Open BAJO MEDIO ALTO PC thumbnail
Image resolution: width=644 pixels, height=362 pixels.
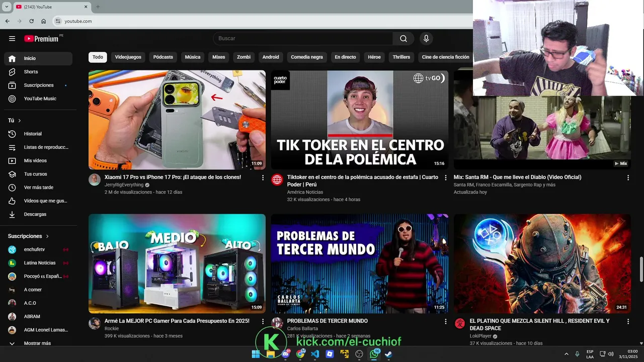click(177, 264)
